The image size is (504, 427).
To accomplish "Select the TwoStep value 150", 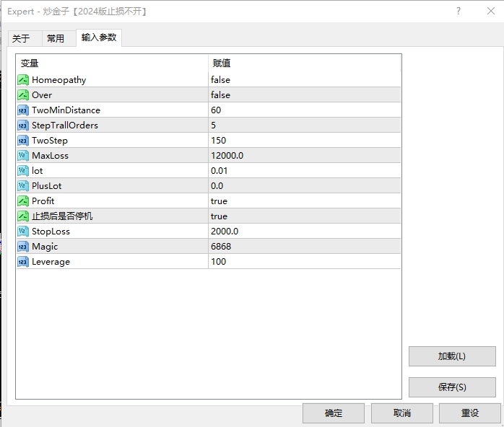I will [305, 141].
